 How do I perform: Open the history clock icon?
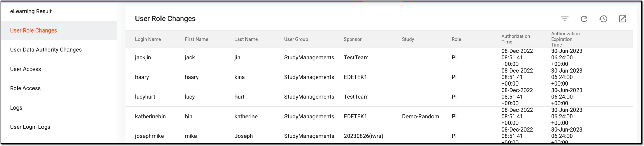coord(603,19)
